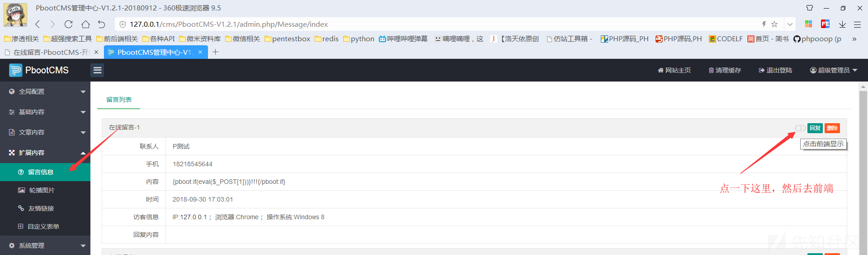
Task: Click the vertical page scrollbar
Action: pyautogui.click(x=863, y=172)
